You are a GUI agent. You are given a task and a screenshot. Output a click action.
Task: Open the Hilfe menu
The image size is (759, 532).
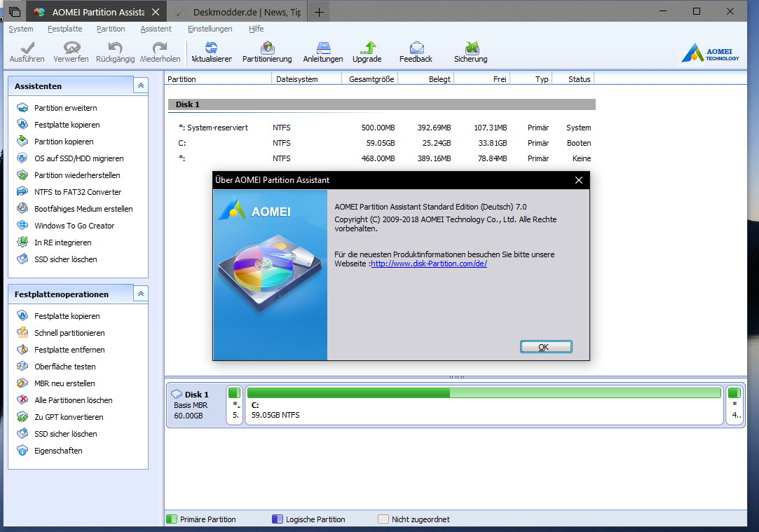(x=256, y=29)
